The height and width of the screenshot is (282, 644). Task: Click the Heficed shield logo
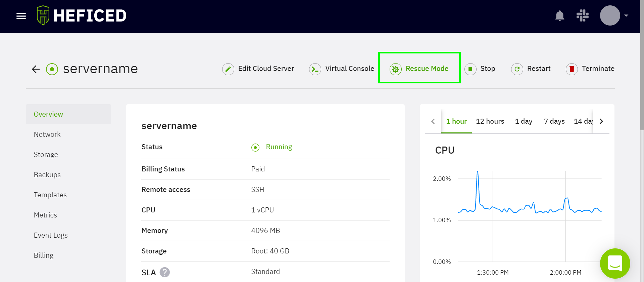[43, 15]
